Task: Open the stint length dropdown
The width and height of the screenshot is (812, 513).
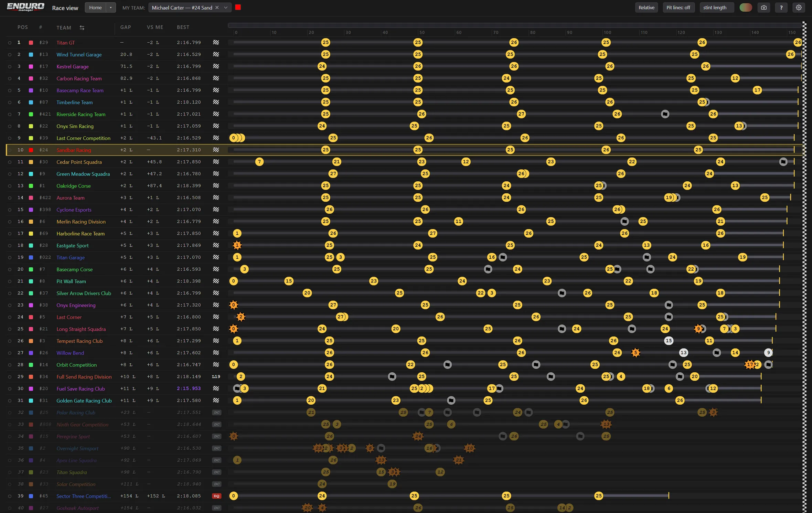Action: click(717, 8)
